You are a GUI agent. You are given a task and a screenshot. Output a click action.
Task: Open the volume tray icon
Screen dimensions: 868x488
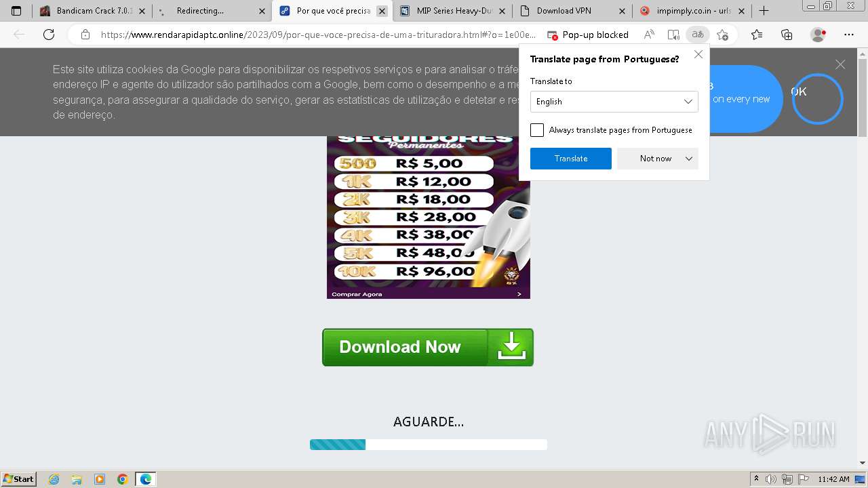point(771,479)
